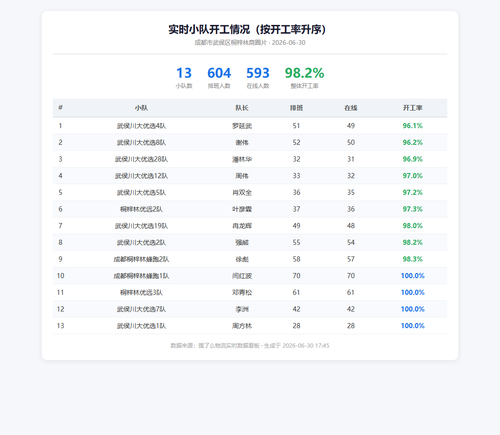Click the captain name in row 3
The width and height of the screenshot is (500, 435).
click(x=242, y=159)
